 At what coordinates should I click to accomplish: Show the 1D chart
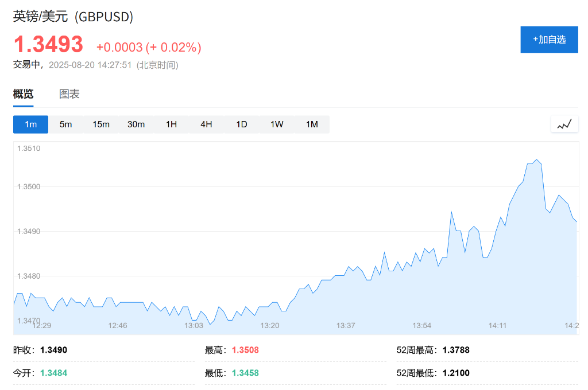242,124
